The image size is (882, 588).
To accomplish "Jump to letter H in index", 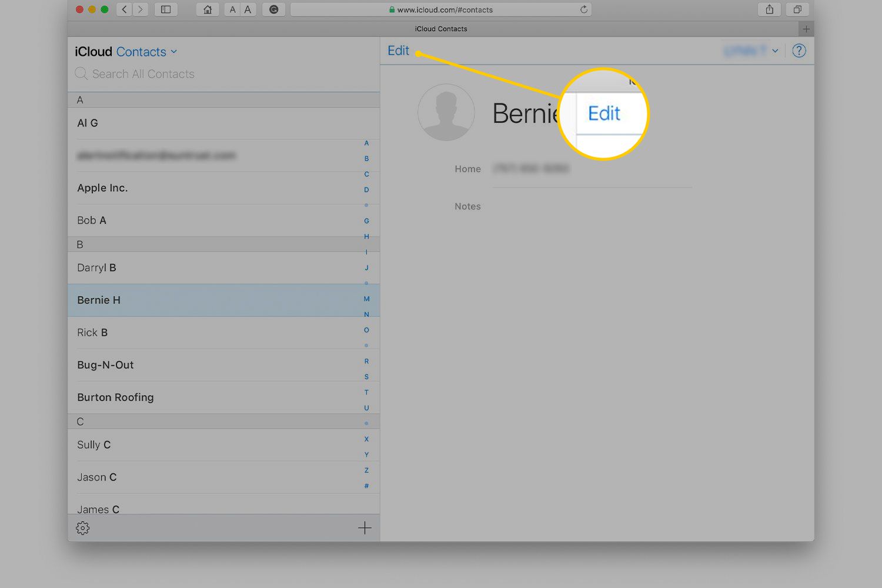I will point(366,236).
